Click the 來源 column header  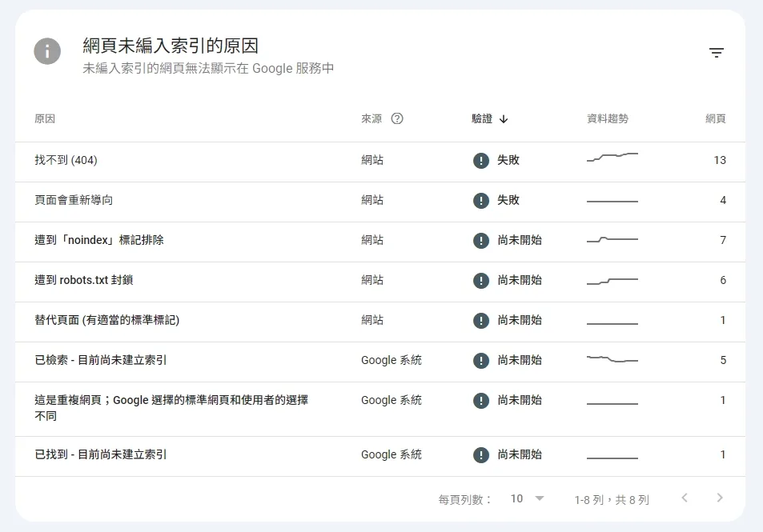[371, 118]
